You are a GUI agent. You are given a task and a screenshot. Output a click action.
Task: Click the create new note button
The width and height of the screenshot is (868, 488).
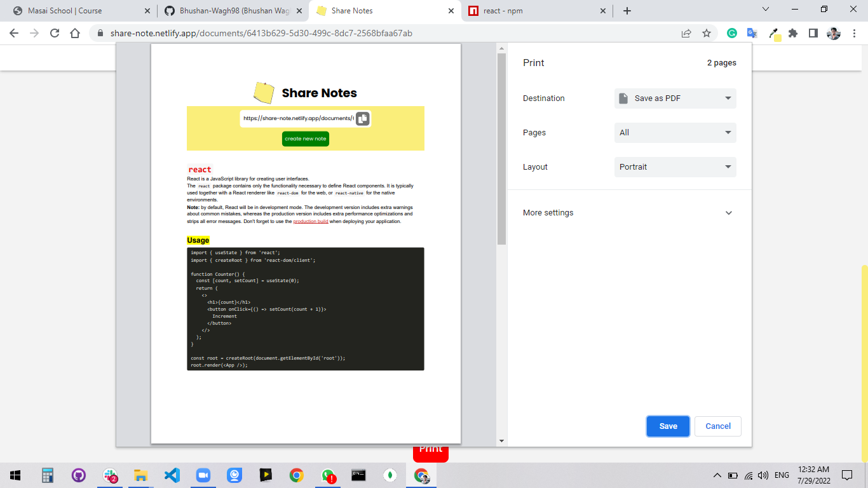(306, 139)
